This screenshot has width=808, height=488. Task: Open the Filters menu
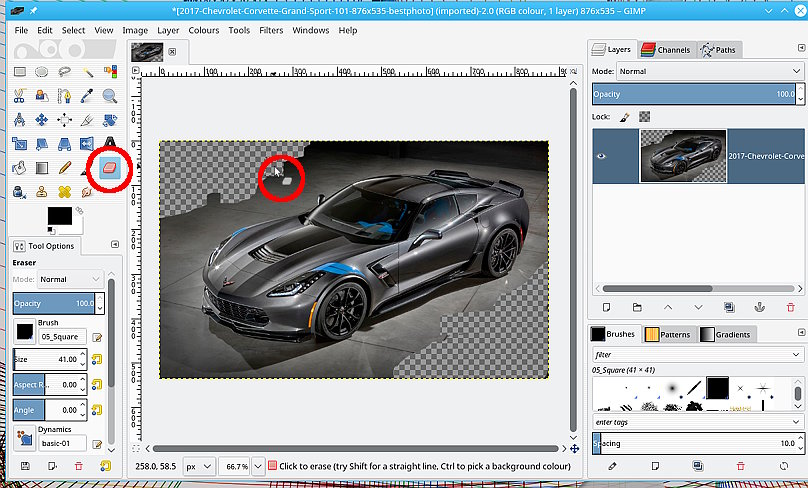point(270,31)
